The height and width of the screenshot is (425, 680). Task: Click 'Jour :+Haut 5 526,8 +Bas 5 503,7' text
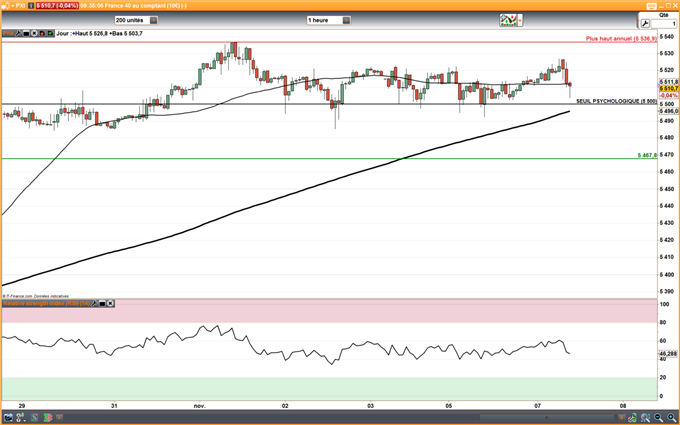pos(99,33)
